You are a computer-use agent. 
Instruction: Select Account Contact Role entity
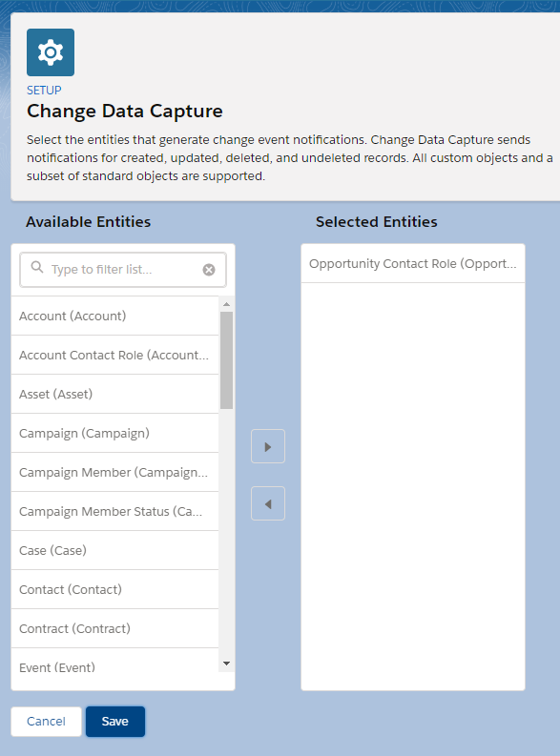pyautogui.click(x=114, y=355)
